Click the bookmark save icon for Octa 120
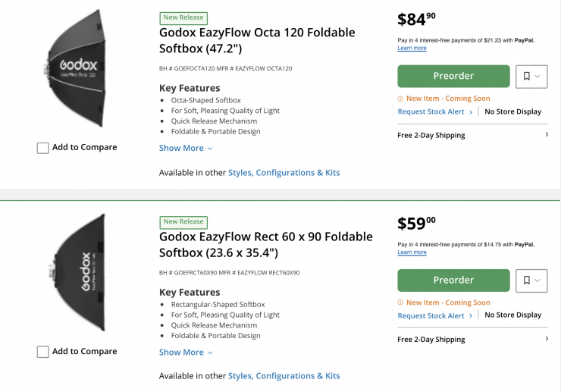Image resolution: width=561 pixels, height=392 pixels. tap(527, 76)
